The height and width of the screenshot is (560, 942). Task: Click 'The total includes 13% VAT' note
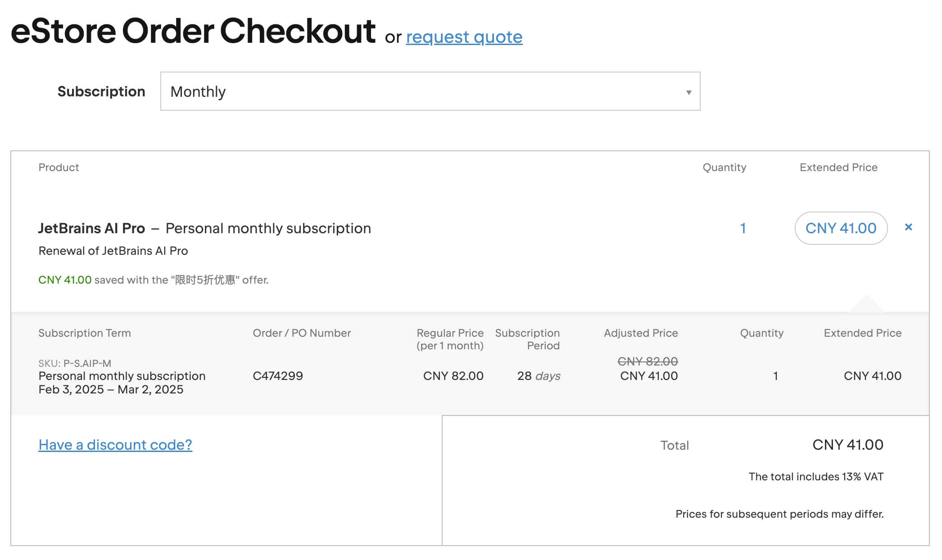point(816,477)
